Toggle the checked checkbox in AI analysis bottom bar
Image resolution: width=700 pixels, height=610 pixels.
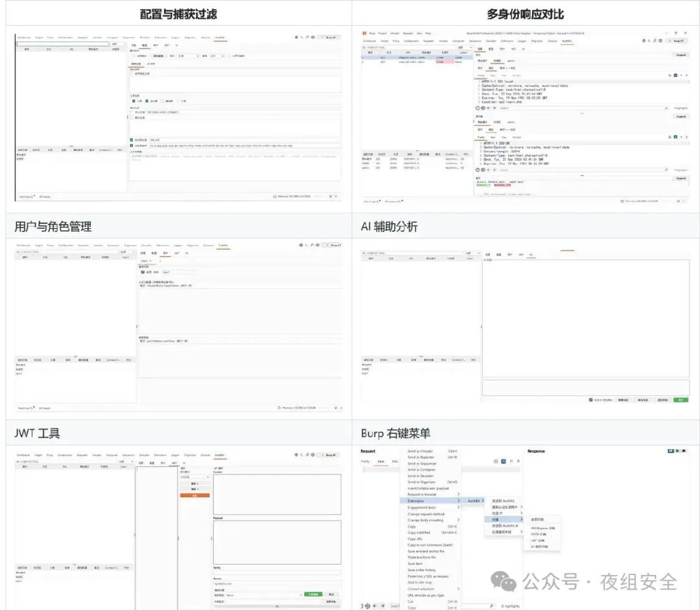pyautogui.click(x=590, y=400)
